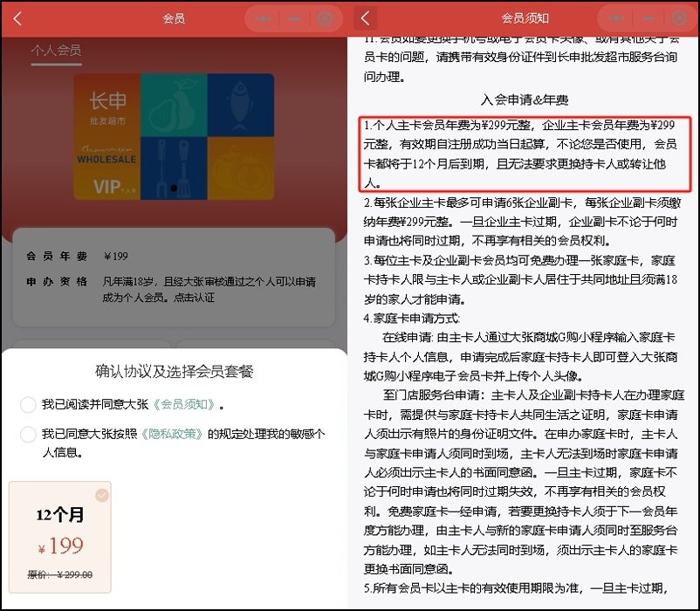
Task: Tap the 长申 VIP membership card image
Action: (x=174, y=135)
